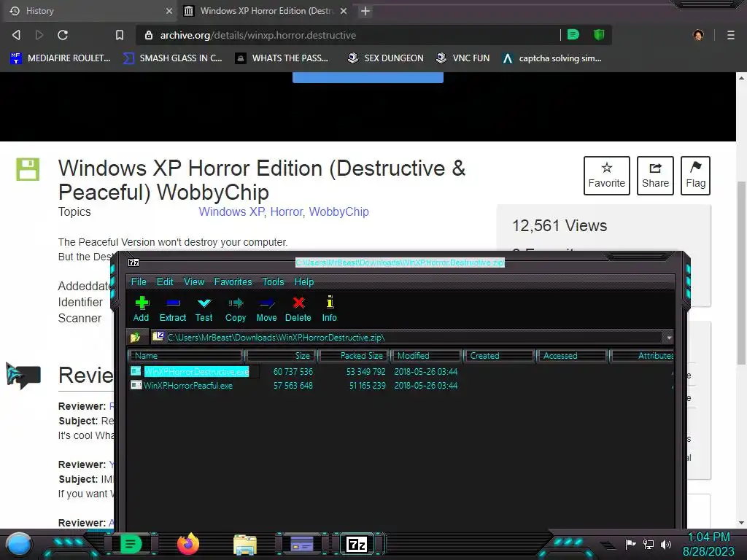747x560 pixels.
Task: Bookmark the current page
Action: point(120,35)
